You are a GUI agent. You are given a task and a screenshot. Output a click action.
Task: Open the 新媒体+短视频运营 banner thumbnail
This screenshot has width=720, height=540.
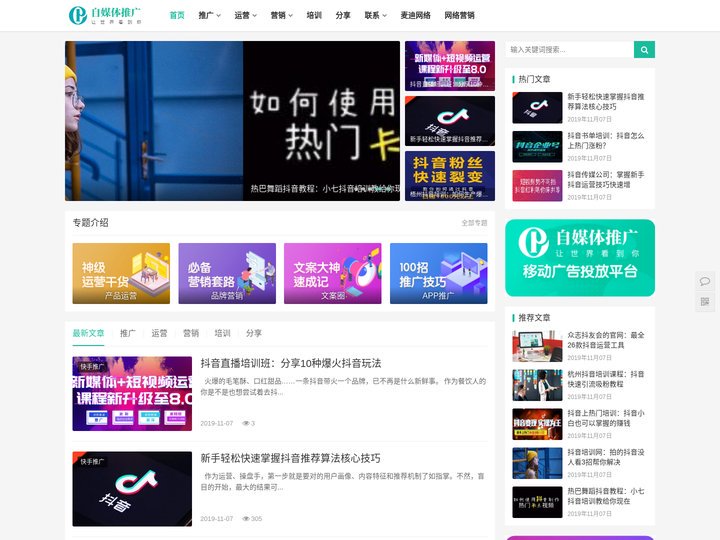point(450,66)
